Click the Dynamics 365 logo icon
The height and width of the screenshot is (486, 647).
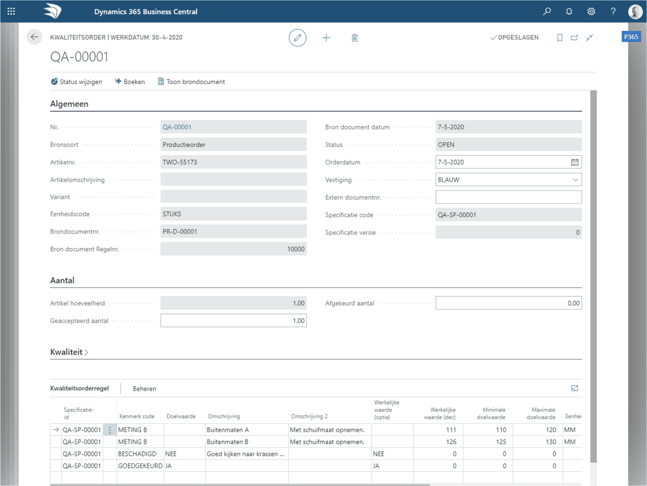click(53, 11)
